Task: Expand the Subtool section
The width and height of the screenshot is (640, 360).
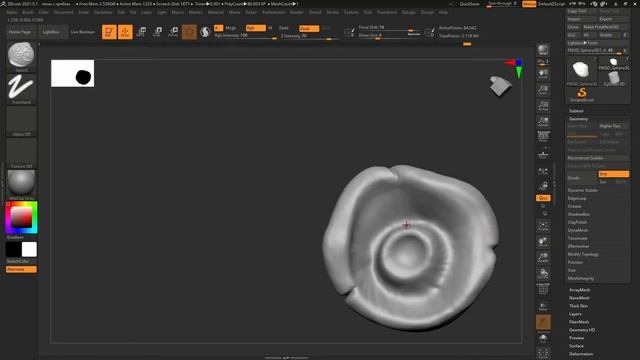Action: [576, 111]
